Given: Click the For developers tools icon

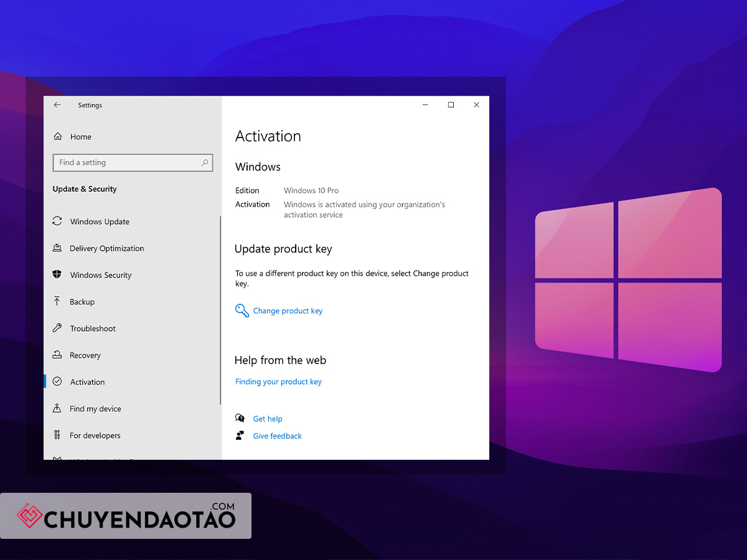Looking at the screenshot, I should click(x=57, y=435).
